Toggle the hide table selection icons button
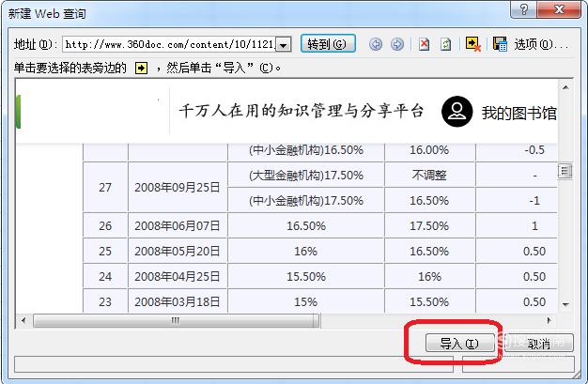This screenshot has width=588, height=384. (x=472, y=44)
